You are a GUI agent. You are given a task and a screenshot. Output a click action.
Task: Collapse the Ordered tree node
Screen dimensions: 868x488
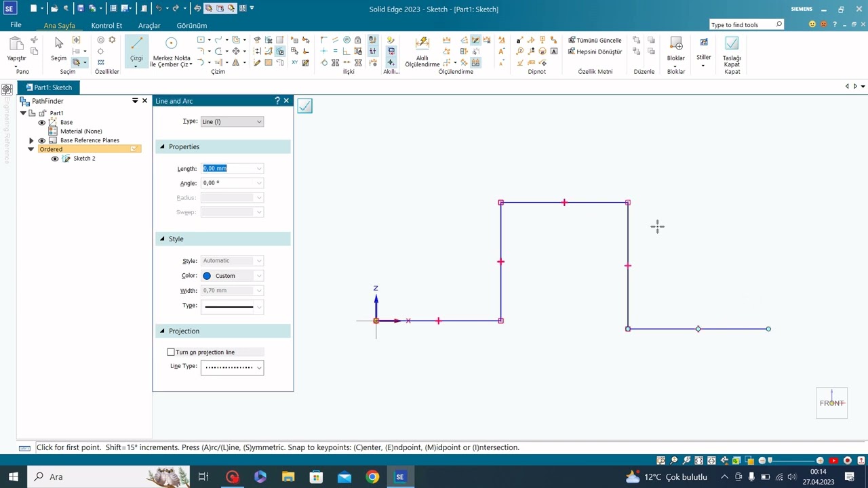coord(31,149)
